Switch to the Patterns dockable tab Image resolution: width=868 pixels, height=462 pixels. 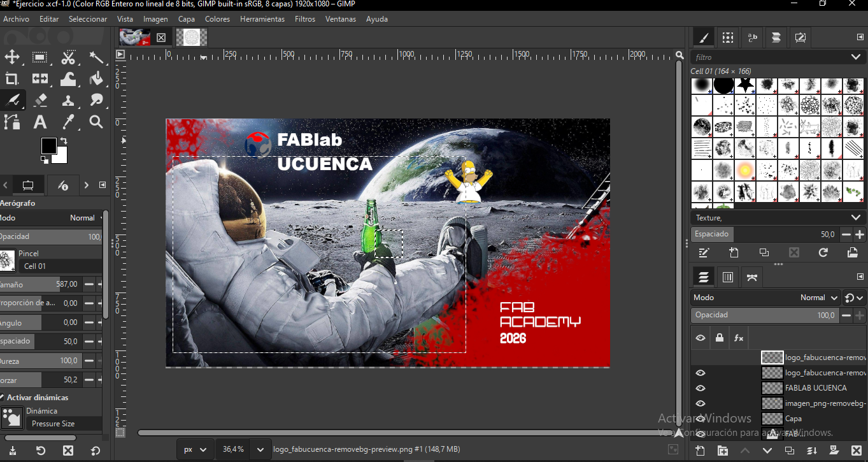728,38
